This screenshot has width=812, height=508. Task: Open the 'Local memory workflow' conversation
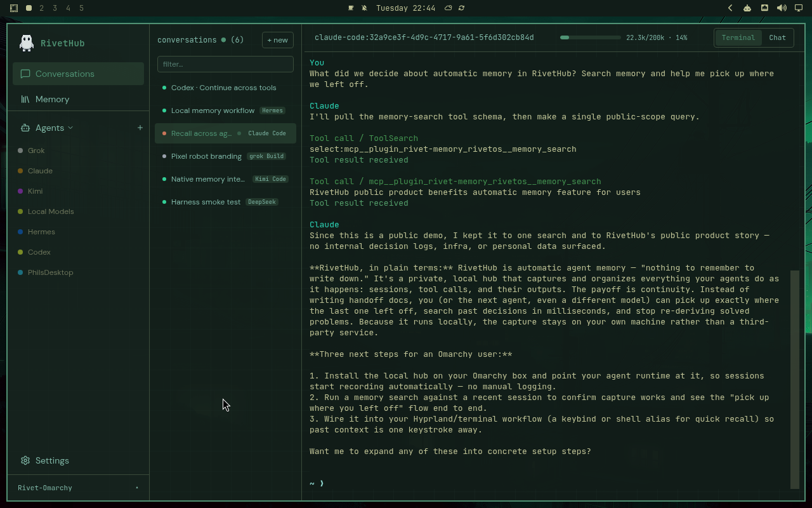tap(225, 110)
